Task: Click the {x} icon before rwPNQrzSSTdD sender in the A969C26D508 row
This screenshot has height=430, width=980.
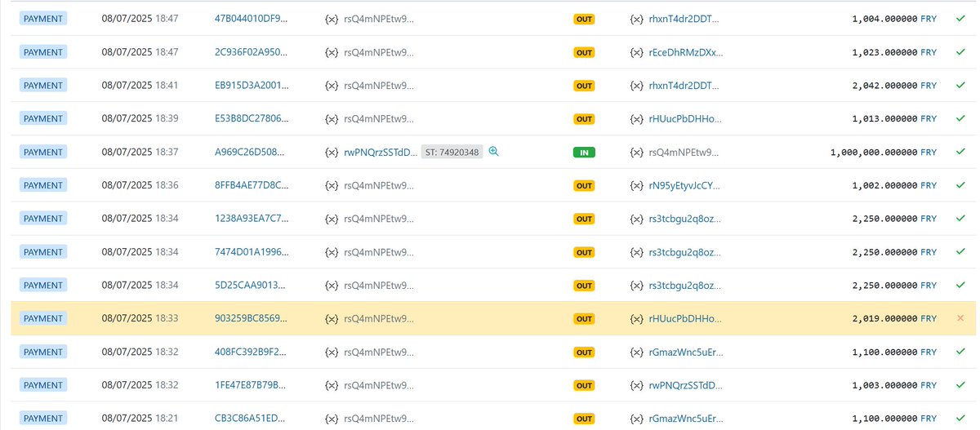Action: click(332, 152)
